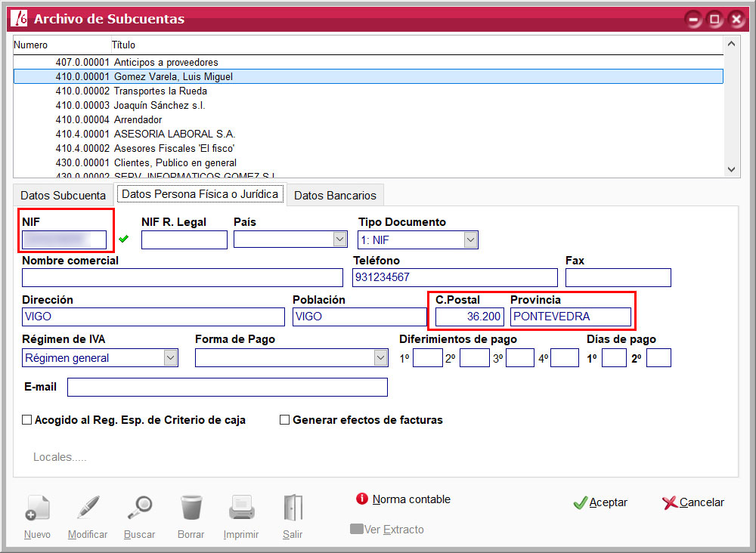This screenshot has width=756, height=553.
Task: Click the Locales..... button
Action: [60, 456]
